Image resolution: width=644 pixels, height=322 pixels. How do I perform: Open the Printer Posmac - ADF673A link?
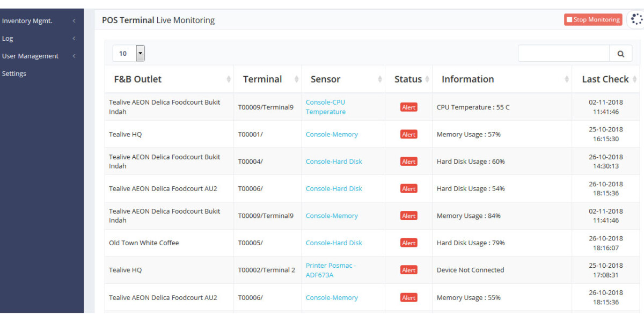pyautogui.click(x=330, y=270)
